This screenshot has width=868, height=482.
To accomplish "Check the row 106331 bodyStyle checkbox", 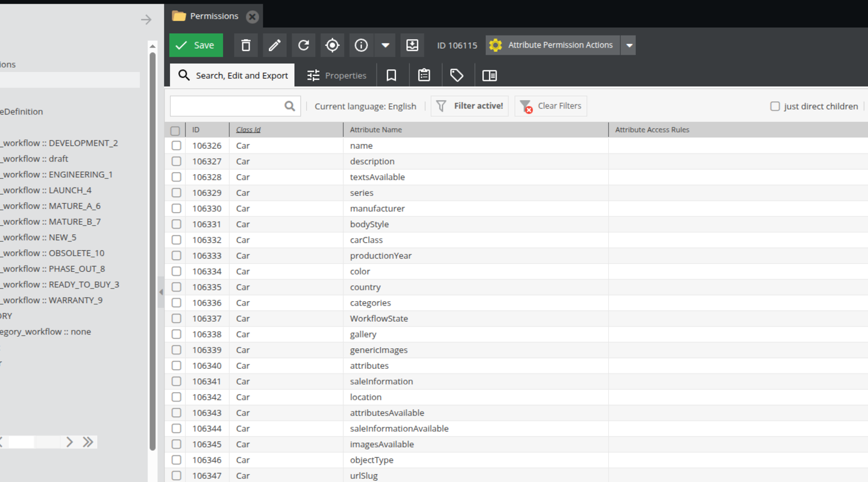I will pyautogui.click(x=176, y=224).
